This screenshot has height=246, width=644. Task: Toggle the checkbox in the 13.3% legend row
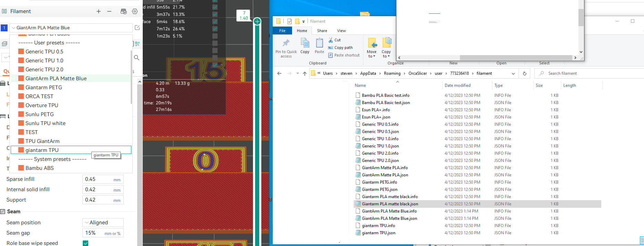215,14
